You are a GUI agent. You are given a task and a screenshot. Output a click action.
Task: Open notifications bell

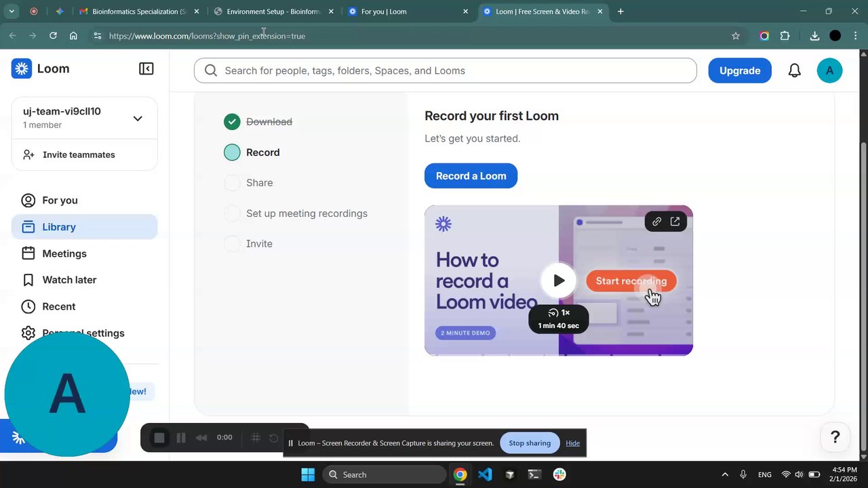(794, 70)
